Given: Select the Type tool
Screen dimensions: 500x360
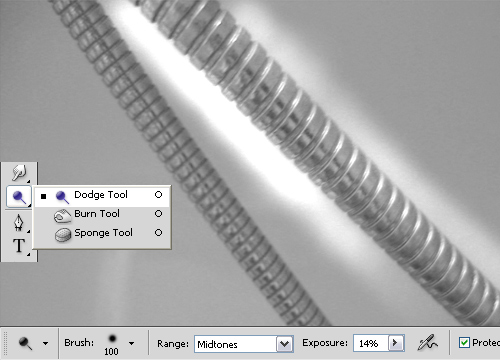Looking at the screenshot, I should coord(19,246).
